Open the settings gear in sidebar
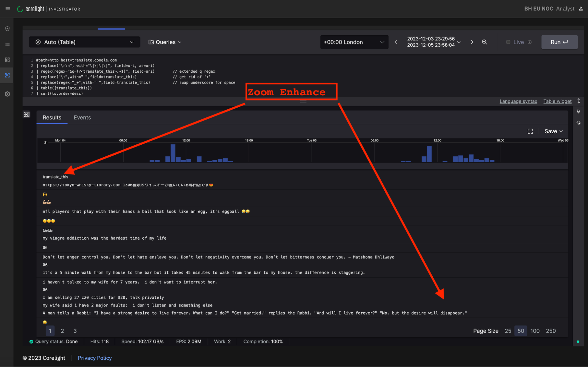Image resolution: width=588 pixels, height=367 pixels. tap(7, 94)
